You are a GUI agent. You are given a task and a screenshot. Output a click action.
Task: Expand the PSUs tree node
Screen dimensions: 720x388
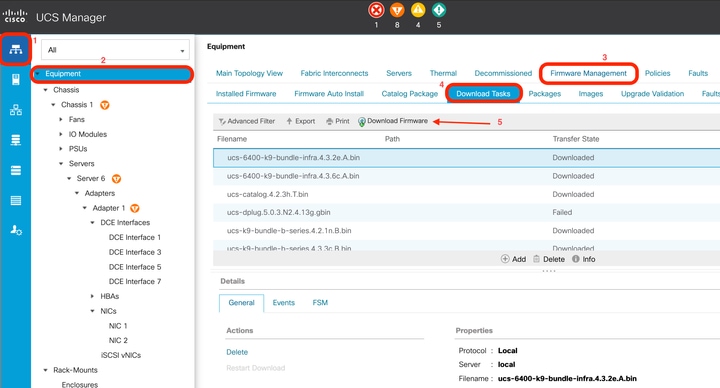[61, 149]
